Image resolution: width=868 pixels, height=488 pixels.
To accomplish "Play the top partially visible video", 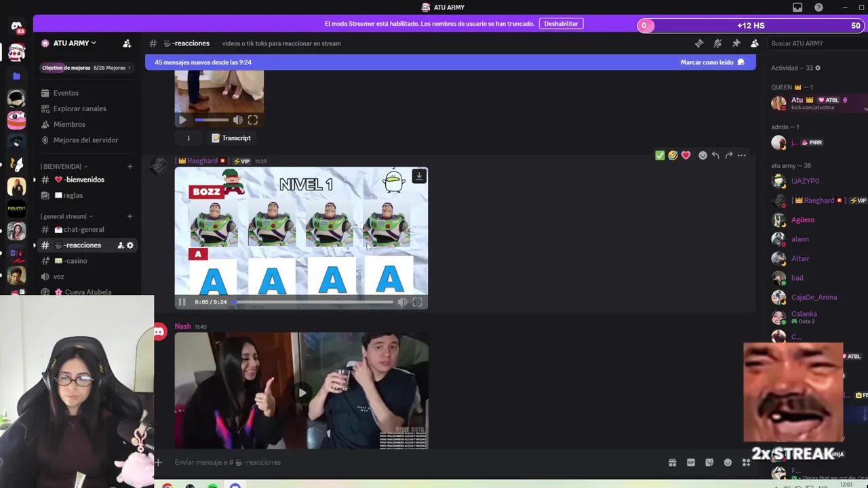I will coord(182,120).
